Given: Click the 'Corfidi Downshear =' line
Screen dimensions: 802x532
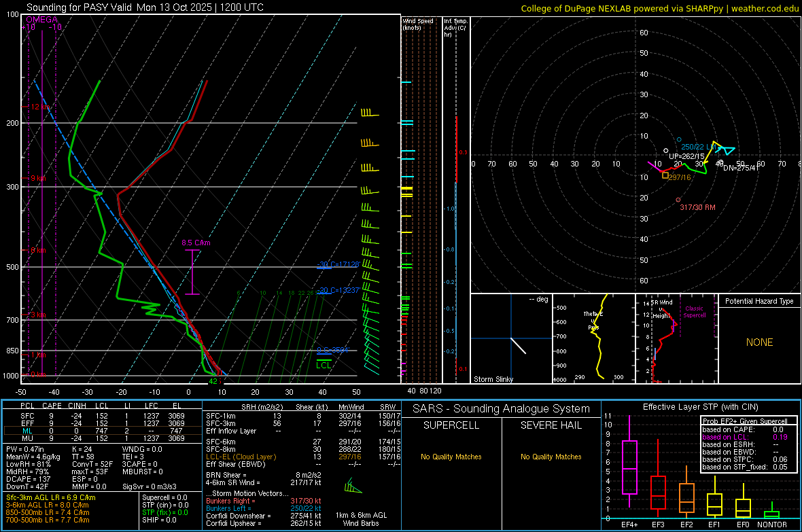Looking at the screenshot, I should pyautogui.click(x=264, y=516).
